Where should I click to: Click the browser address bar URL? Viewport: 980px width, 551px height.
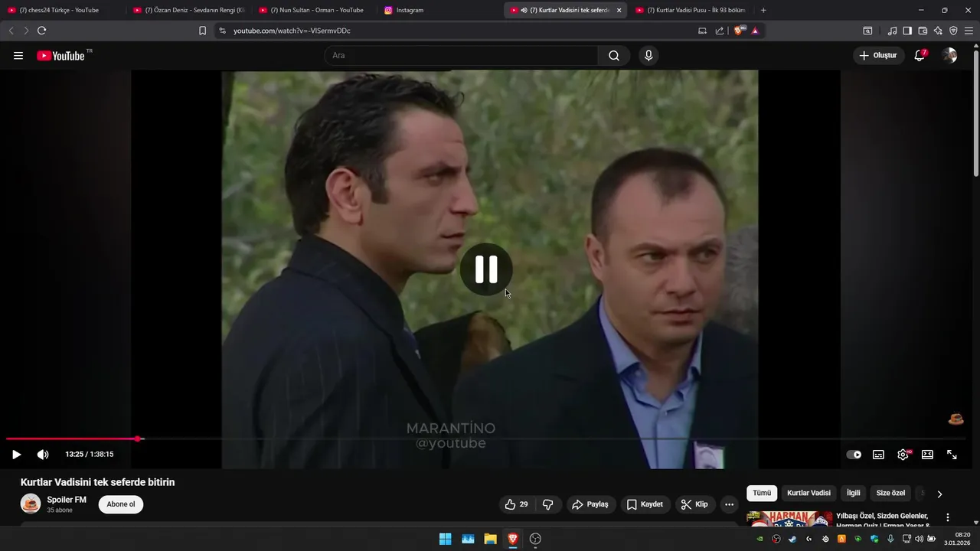292,31
